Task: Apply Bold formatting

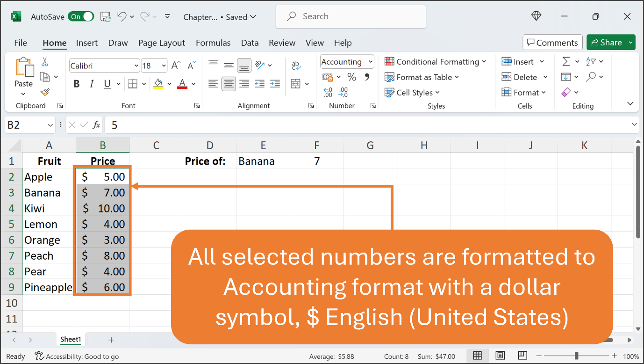Action: pos(77,84)
